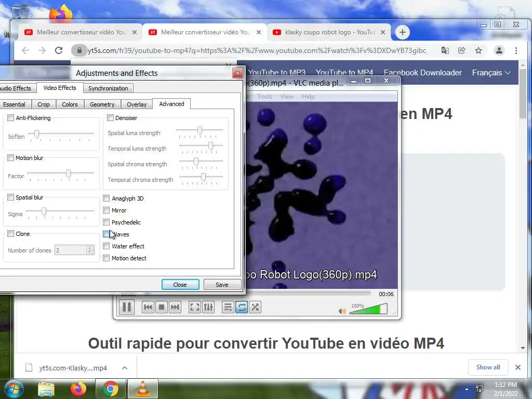
Task: Open VLC extended settings icon
Action: point(208,308)
